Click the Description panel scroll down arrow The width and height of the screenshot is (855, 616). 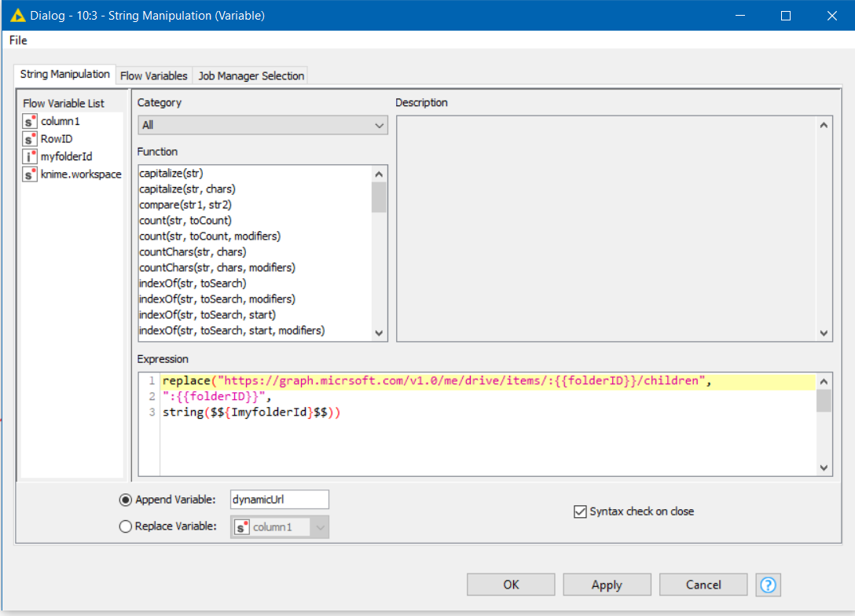(x=824, y=333)
